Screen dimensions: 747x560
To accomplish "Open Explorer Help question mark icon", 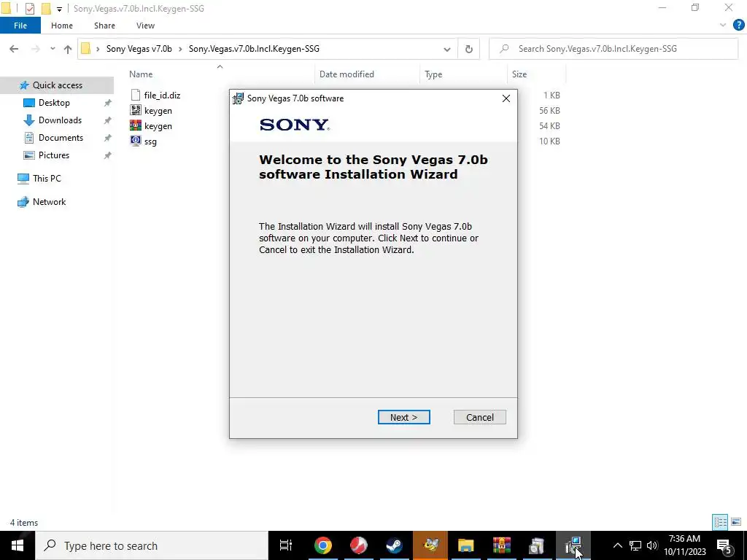I will coord(738,26).
